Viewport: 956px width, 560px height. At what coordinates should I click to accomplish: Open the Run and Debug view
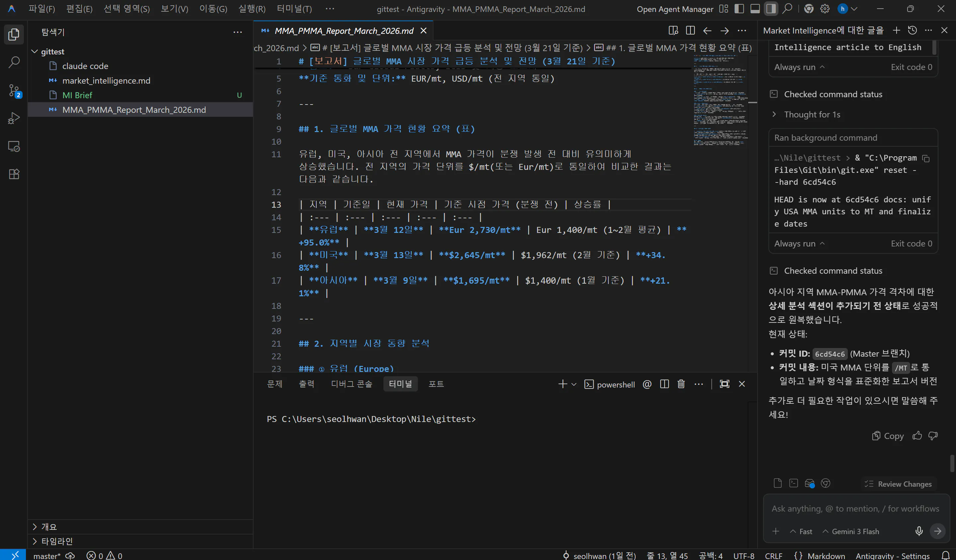pos(14,118)
